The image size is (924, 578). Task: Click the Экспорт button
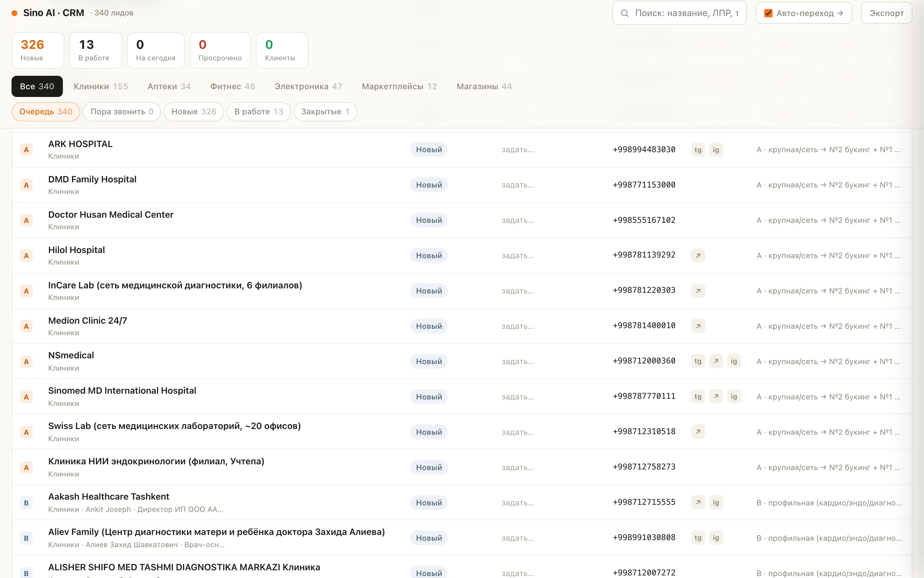(x=886, y=13)
